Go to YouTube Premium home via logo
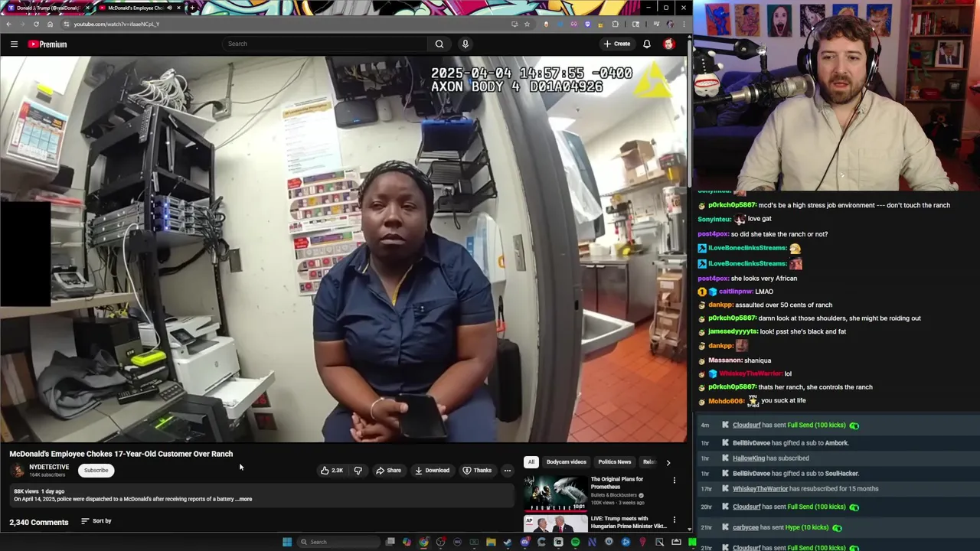This screenshot has width=980, height=551. point(47,44)
